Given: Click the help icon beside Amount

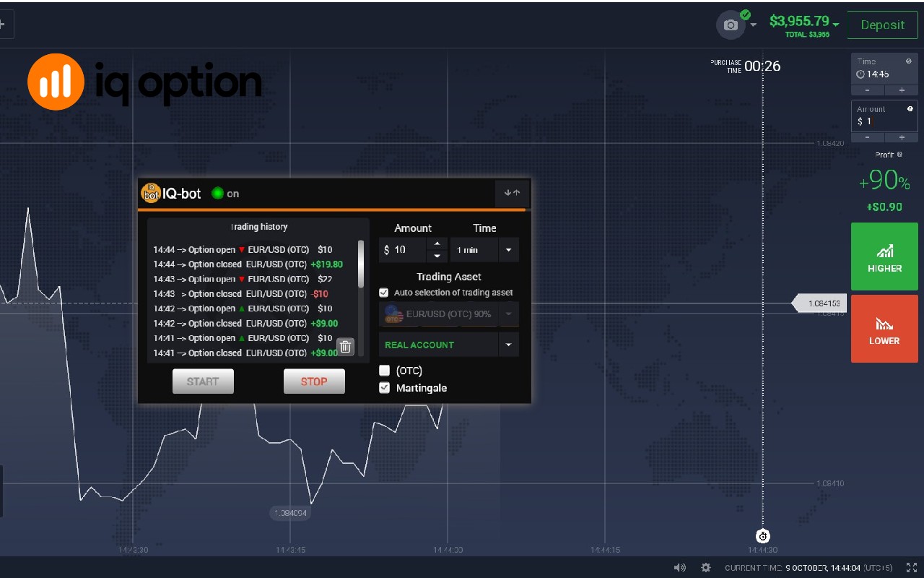Looking at the screenshot, I should (x=910, y=108).
